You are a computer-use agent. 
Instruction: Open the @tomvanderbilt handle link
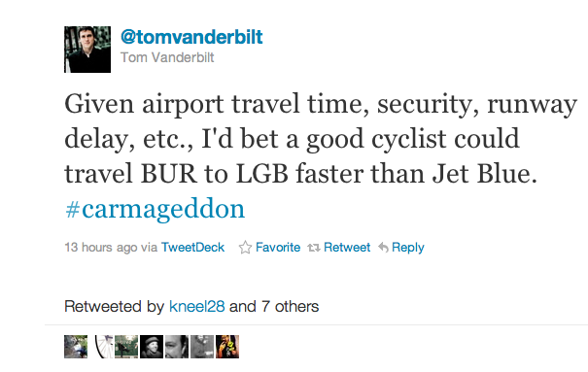[191, 37]
